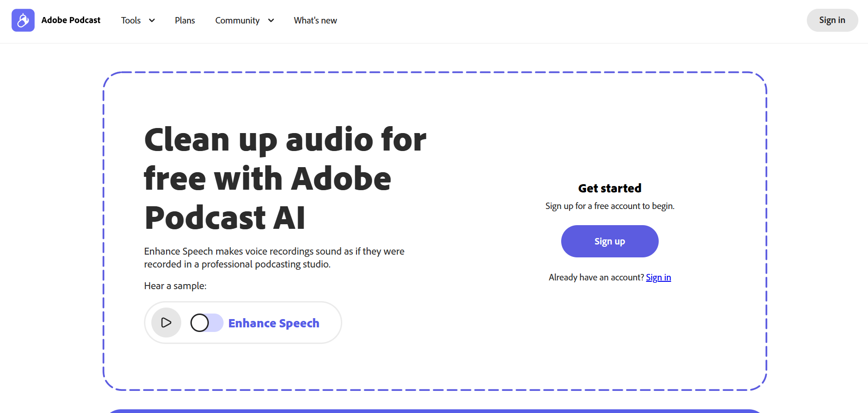Click the Adobe Podcast brand name
The image size is (868, 413).
[71, 20]
